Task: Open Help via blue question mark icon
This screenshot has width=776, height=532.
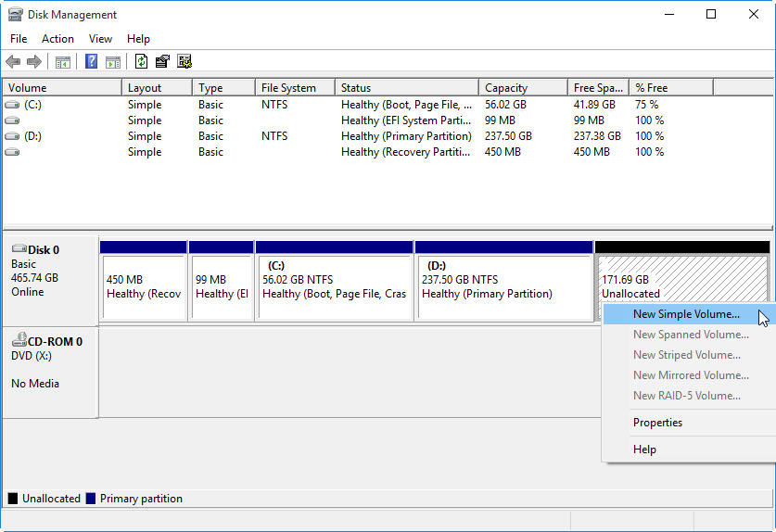Action: [91, 62]
